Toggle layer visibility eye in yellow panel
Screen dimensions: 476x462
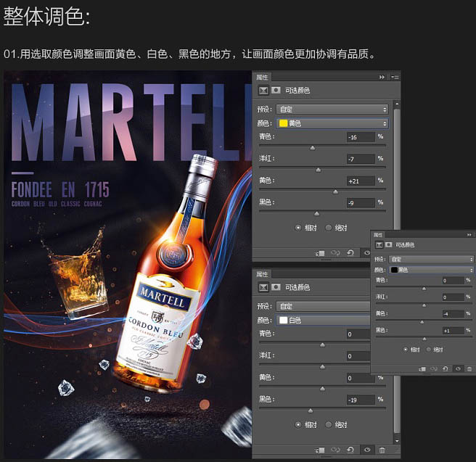point(367,252)
